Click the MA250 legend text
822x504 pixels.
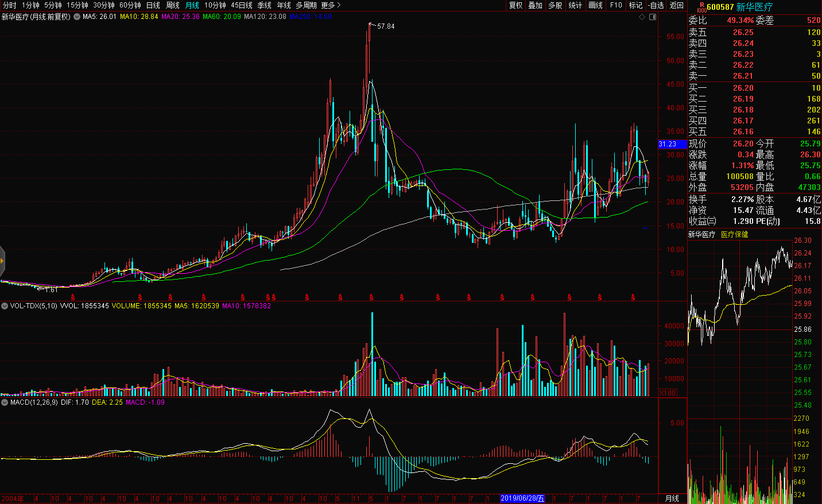click(x=311, y=17)
